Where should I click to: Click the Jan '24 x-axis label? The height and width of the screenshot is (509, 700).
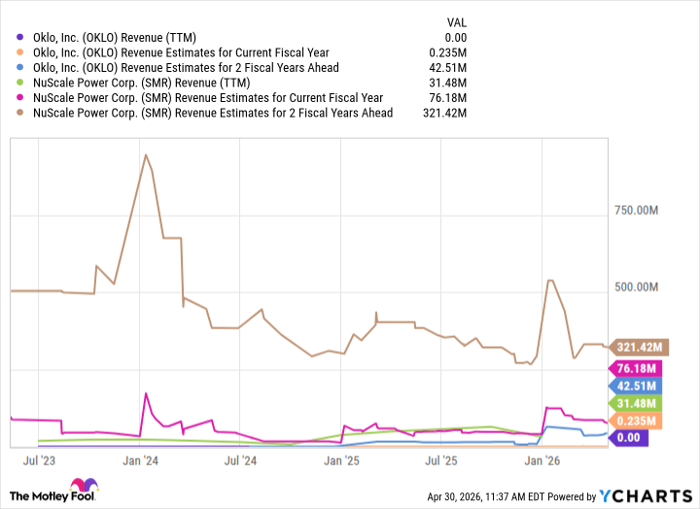click(140, 461)
